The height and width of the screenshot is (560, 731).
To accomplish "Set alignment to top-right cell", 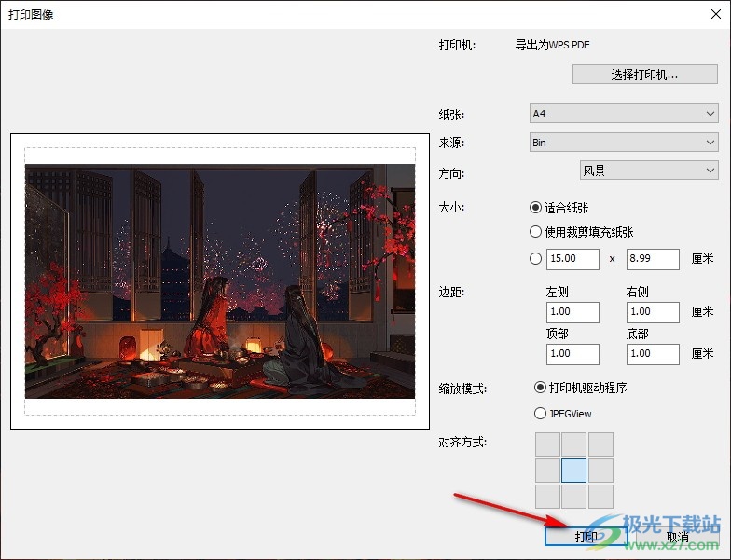I will tap(600, 444).
